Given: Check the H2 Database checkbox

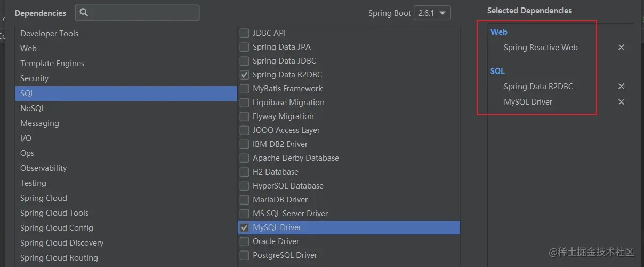Looking at the screenshot, I should tap(244, 172).
